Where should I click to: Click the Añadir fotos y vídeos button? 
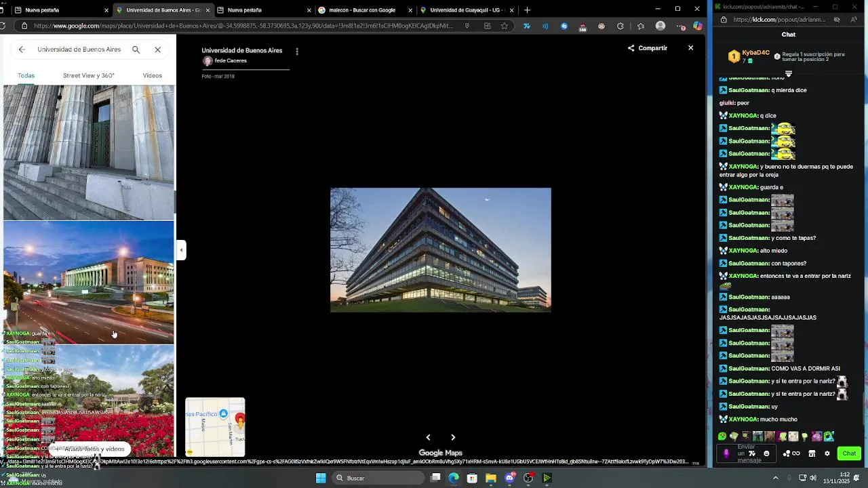pos(90,449)
